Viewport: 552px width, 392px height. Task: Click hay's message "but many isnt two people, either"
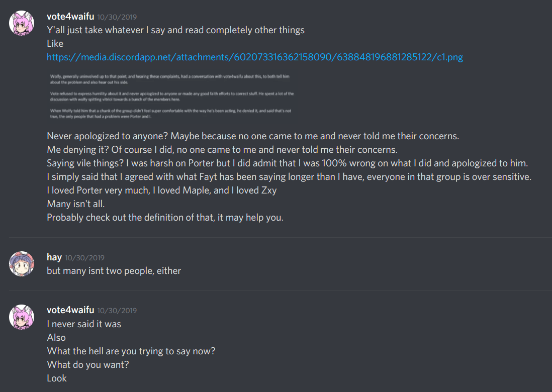[x=114, y=271]
